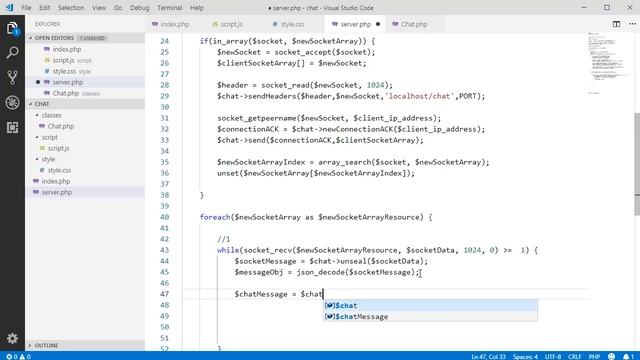This screenshot has width=640, height=360.
Task: Open the Extensions view in activity bar
Action: click(x=12, y=127)
